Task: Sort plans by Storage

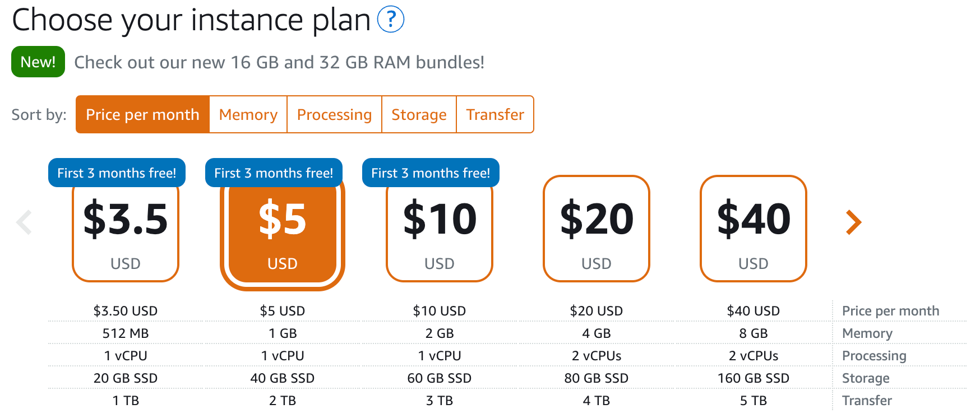Action: click(x=419, y=114)
